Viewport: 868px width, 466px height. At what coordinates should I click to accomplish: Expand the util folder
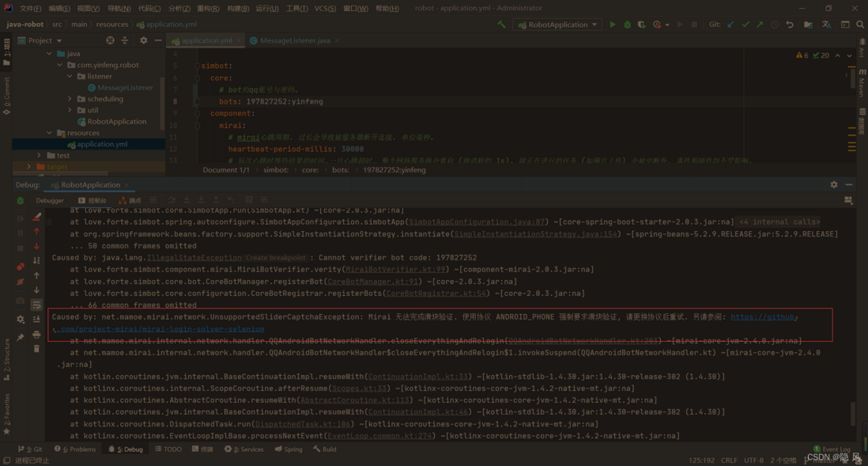pos(70,110)
